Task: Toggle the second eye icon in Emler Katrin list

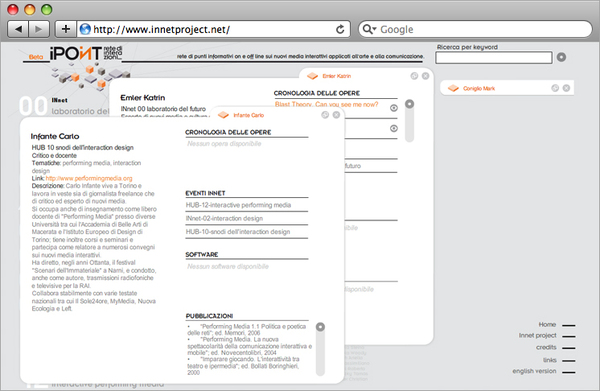Action: (x=394, y=129)
